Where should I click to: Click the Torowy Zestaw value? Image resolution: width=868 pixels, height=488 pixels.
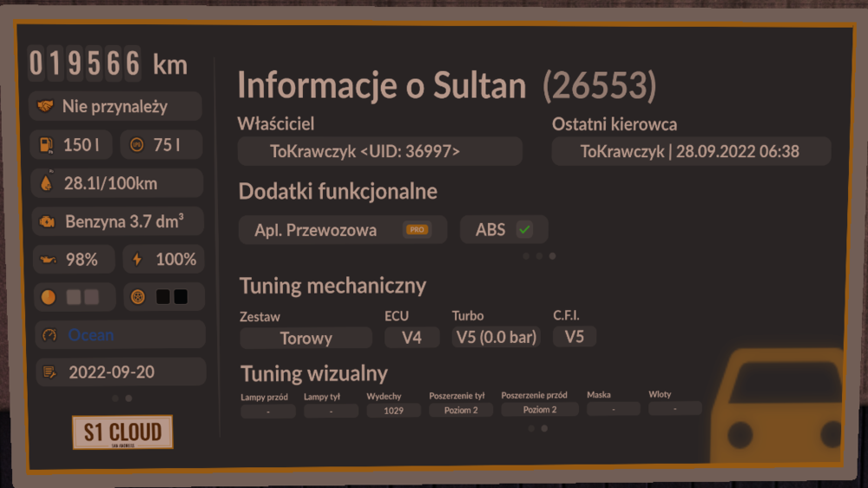(x=306, y=338)
